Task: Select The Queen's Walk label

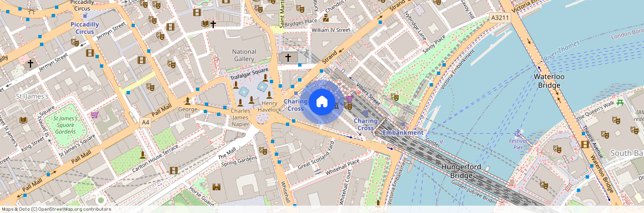Action: tap(595, 111)
